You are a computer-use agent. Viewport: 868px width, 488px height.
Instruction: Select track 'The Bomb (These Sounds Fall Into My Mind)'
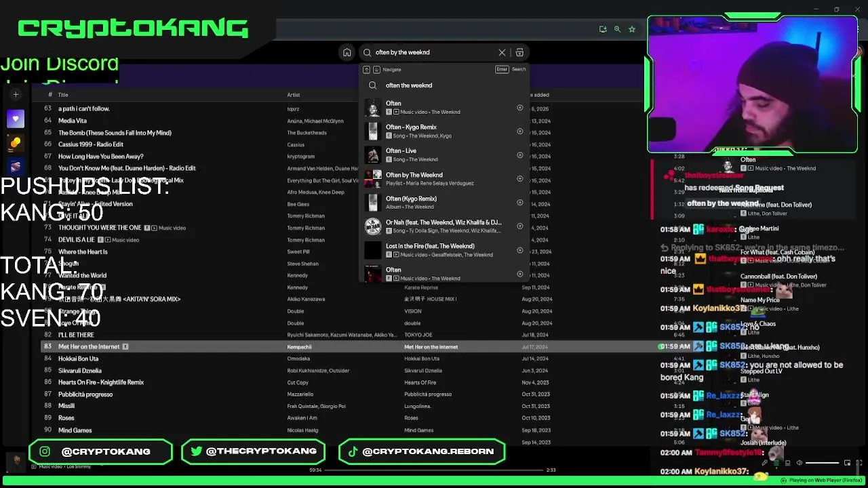[115, 133]
